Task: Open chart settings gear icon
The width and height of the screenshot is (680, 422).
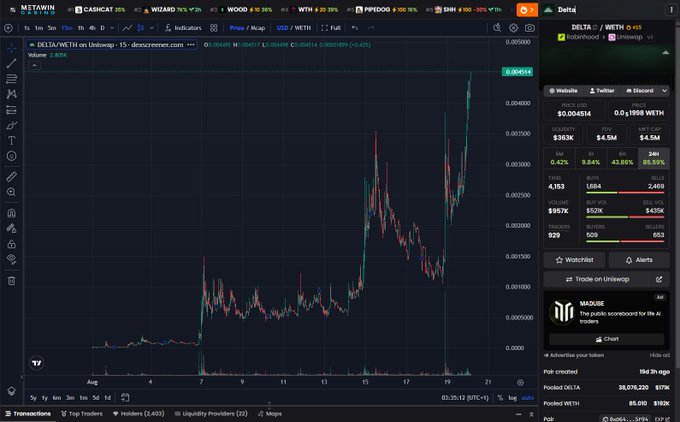Action: [x=513, y=28]
